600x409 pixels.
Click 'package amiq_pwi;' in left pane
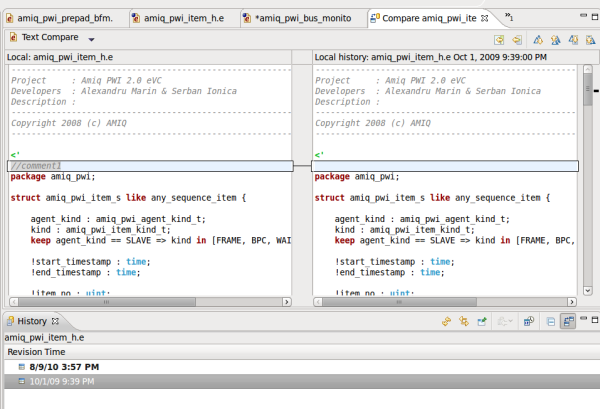click(53, 176)
